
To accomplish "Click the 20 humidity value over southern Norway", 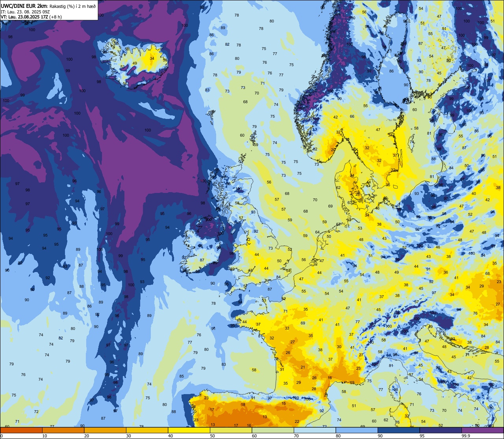I will click(x=333, y=150).
